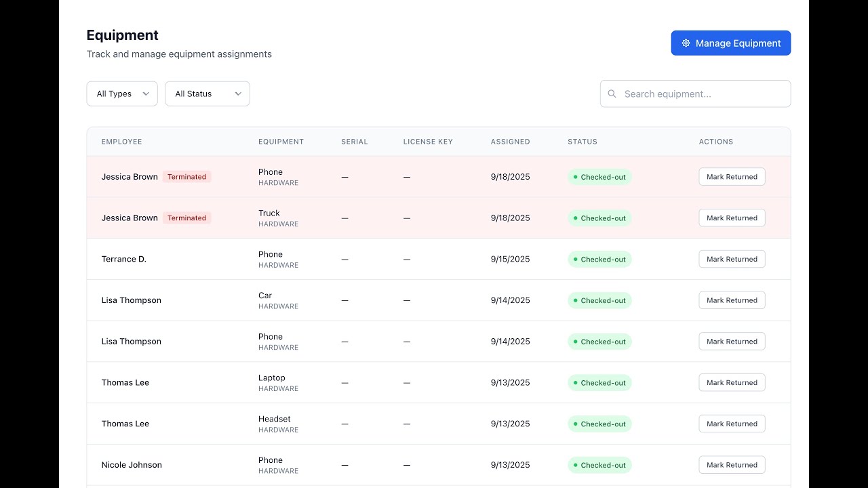Screen dimensions: 868x488
Task: Click the Car equipment cell
Action: (278, 300)
